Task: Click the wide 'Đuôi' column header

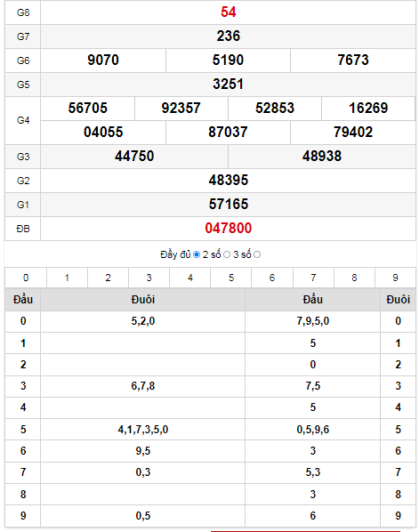Action: (143, 300)
